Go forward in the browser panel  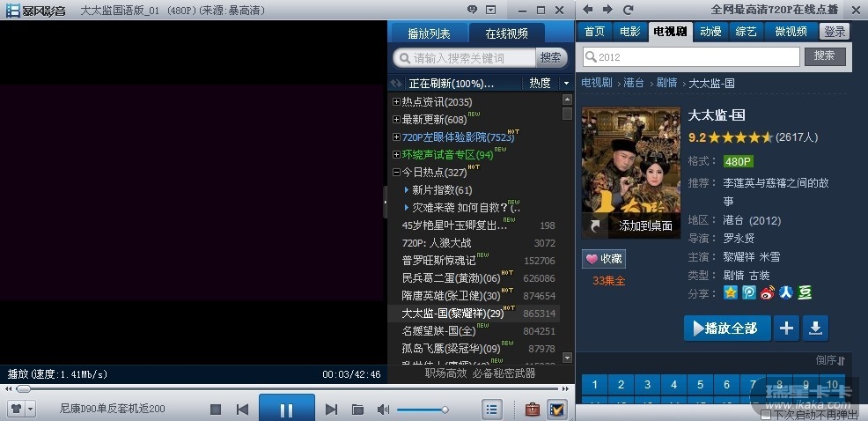point(607,10)
